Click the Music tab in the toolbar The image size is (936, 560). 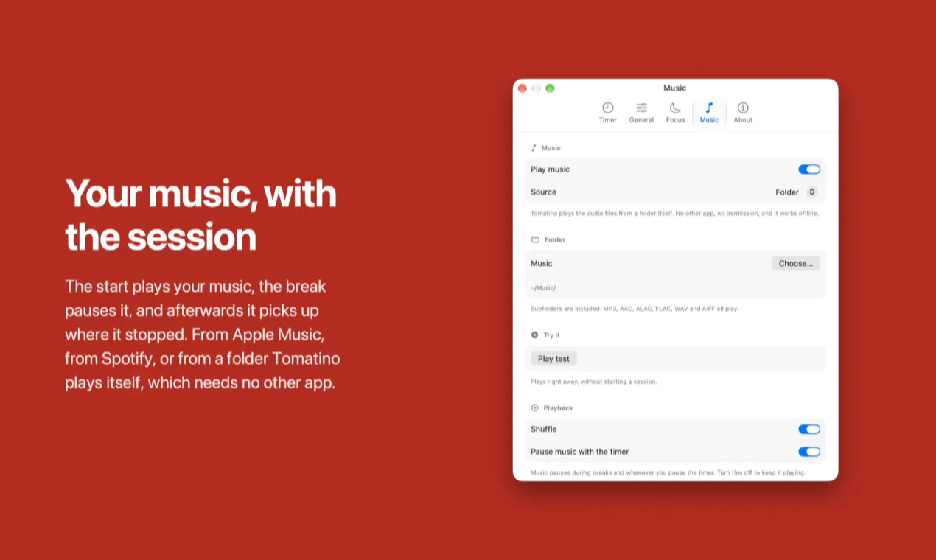coord(709,112)
